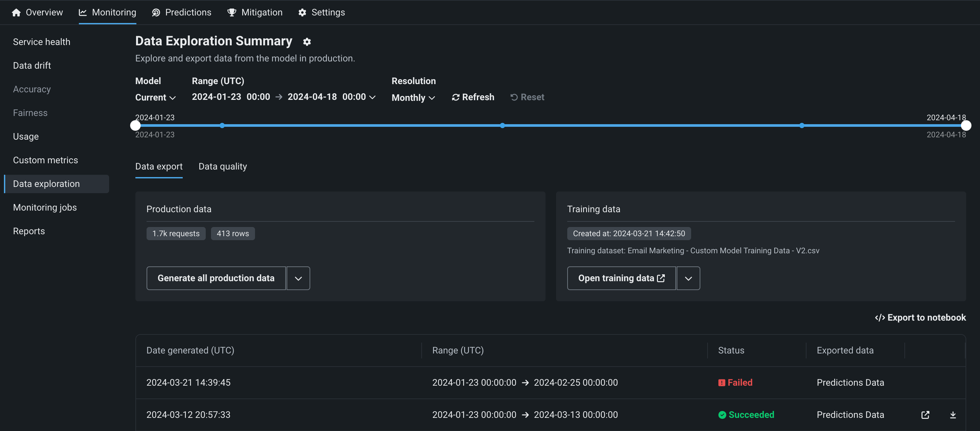
Task: Open Mitigation via the trophy icon
Action: pos(232,12)
